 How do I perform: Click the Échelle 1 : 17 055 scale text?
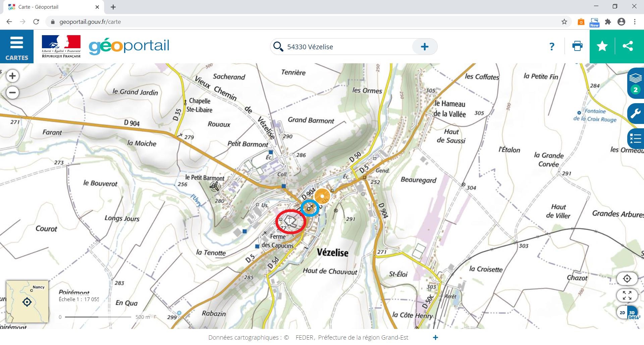point(79,299)
